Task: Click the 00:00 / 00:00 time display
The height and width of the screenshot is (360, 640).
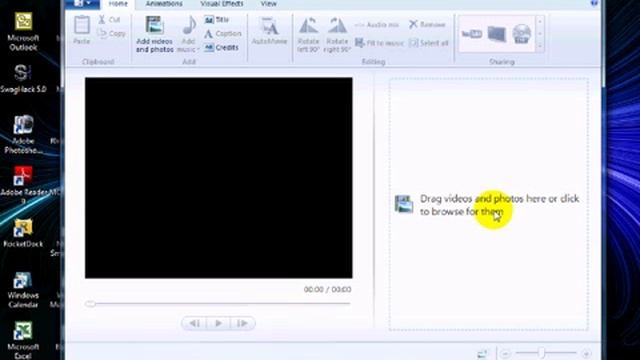Action: click(x=327, y=289)
